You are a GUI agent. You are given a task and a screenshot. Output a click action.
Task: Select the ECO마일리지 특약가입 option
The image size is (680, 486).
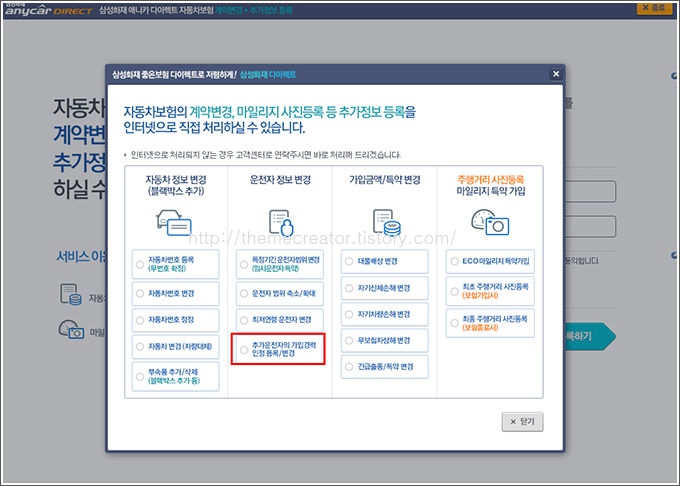click(490, 261)
